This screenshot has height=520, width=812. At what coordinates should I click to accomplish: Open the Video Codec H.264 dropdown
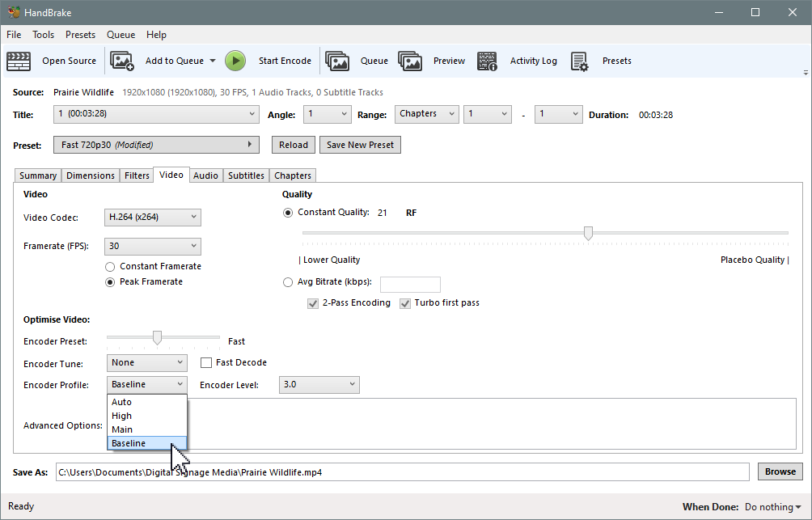tap(153, 218)
